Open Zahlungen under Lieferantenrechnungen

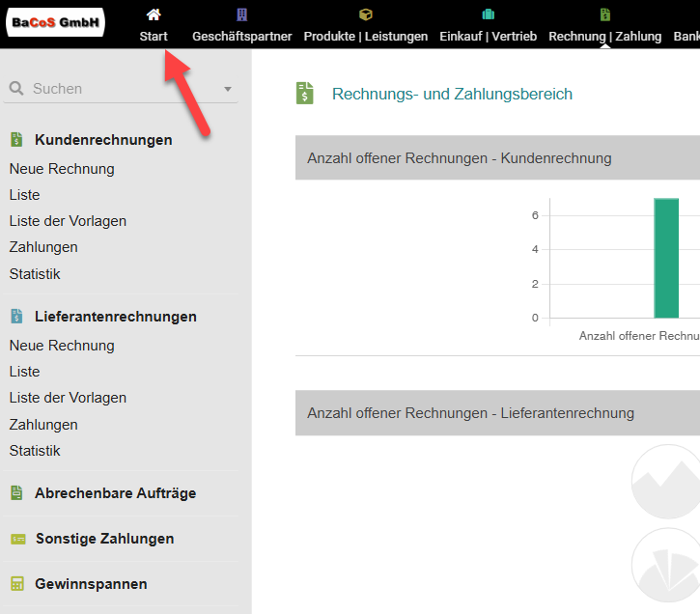[43, 425]
